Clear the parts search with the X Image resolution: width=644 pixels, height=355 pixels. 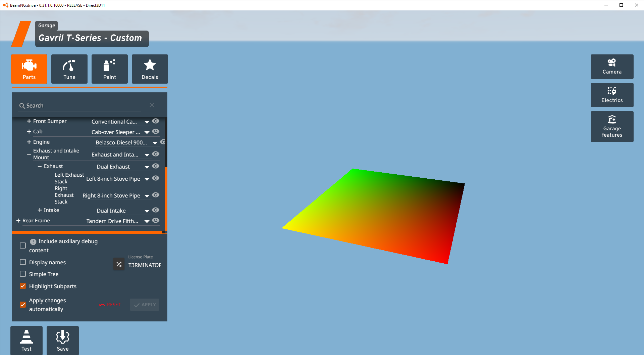152,105
